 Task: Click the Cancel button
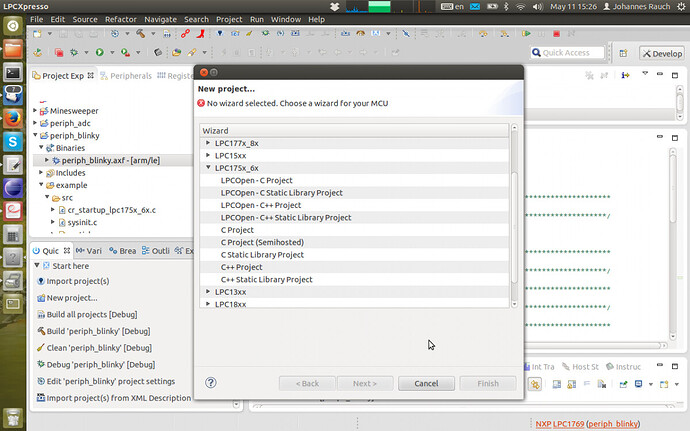coord(426,383)
